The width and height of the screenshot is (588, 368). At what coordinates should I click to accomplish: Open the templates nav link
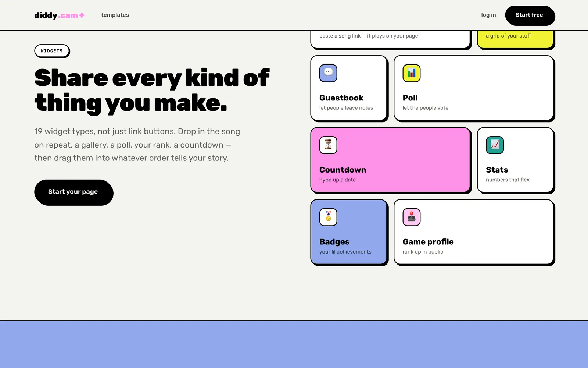point(115,15)
